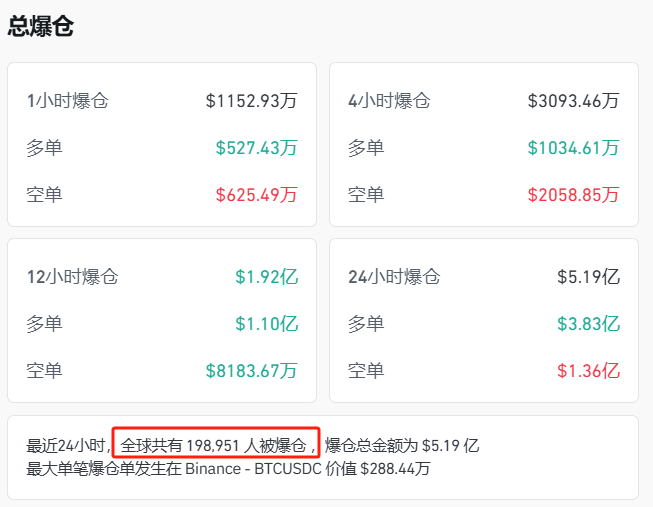Click the 总爆仓 section heading

pos(41,27)
